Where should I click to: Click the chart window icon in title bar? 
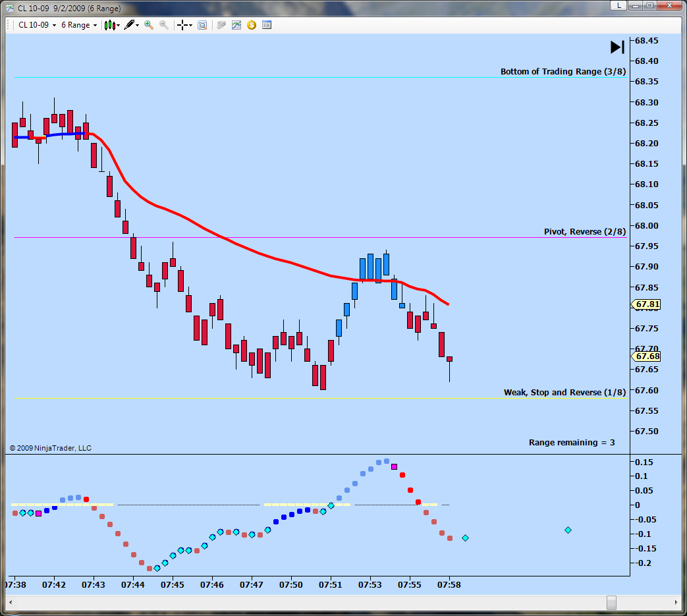coord(10,9)
